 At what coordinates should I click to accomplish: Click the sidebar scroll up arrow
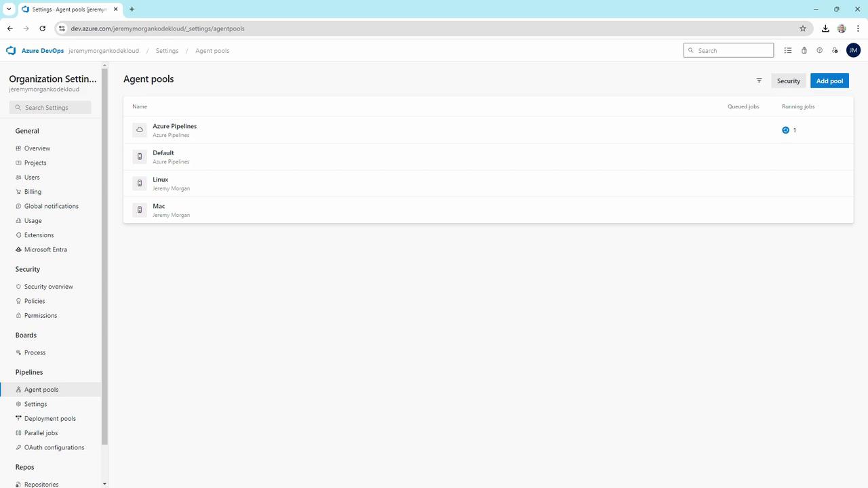104,65
